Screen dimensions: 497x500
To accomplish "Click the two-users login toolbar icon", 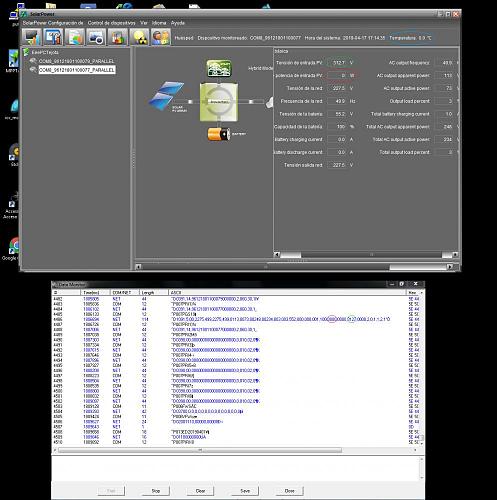I will 161,37.
